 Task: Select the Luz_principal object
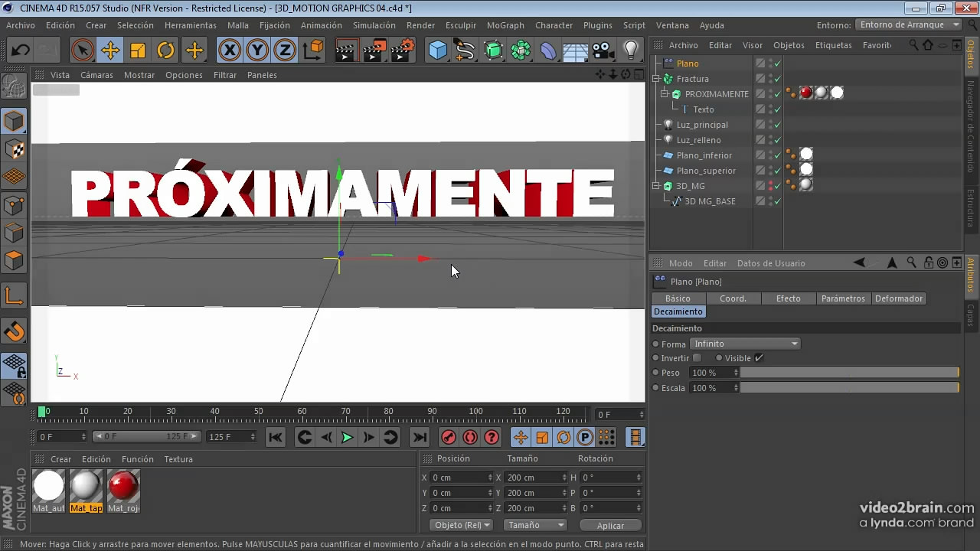702,125
